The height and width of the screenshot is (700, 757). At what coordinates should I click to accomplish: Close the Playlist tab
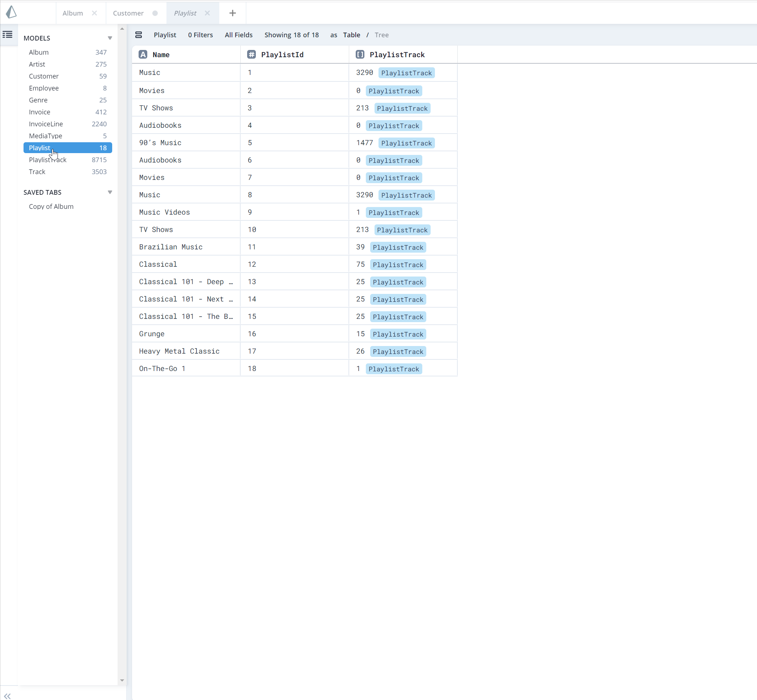[x=207, y=13]
